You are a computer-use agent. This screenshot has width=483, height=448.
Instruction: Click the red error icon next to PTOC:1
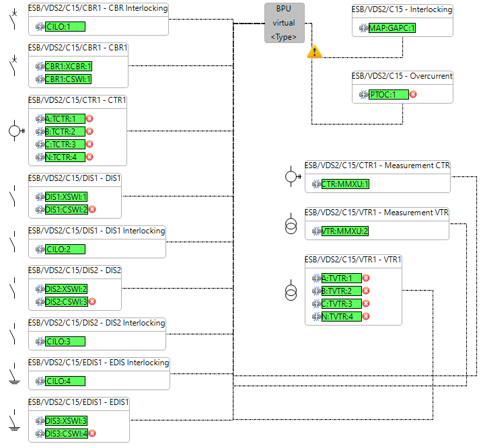pos(413,94)
